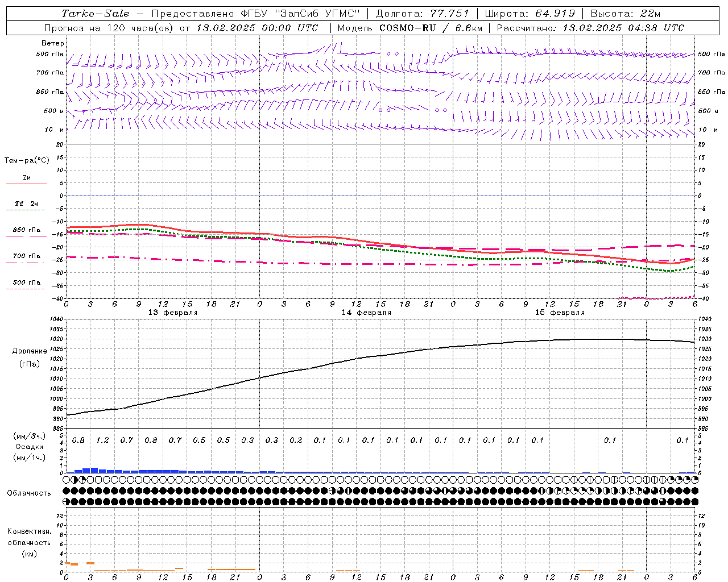Click the "Ветер" wind panel label
Screen dimensions: 728x582
53,43
